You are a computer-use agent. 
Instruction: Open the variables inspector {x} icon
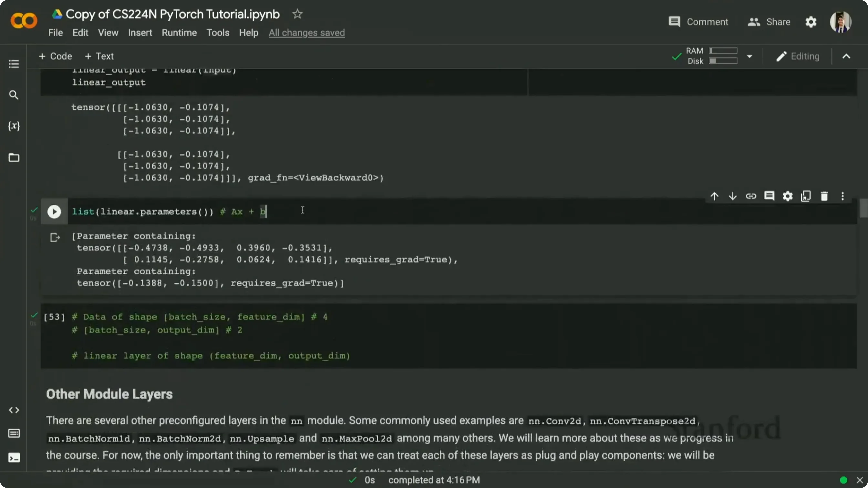click(14, 126)
